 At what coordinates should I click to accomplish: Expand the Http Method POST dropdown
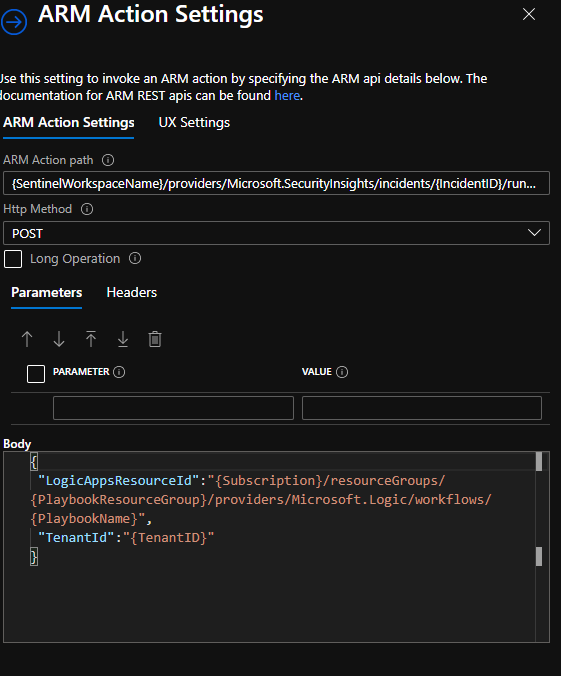276,233
